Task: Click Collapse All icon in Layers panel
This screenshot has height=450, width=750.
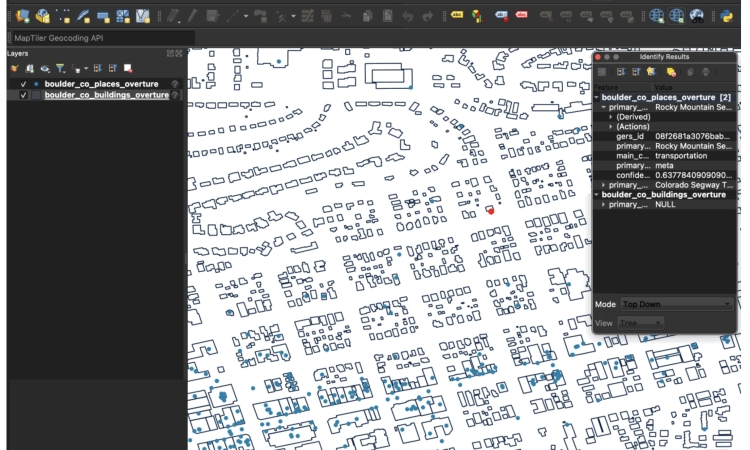Action: [x=112, y=68]
